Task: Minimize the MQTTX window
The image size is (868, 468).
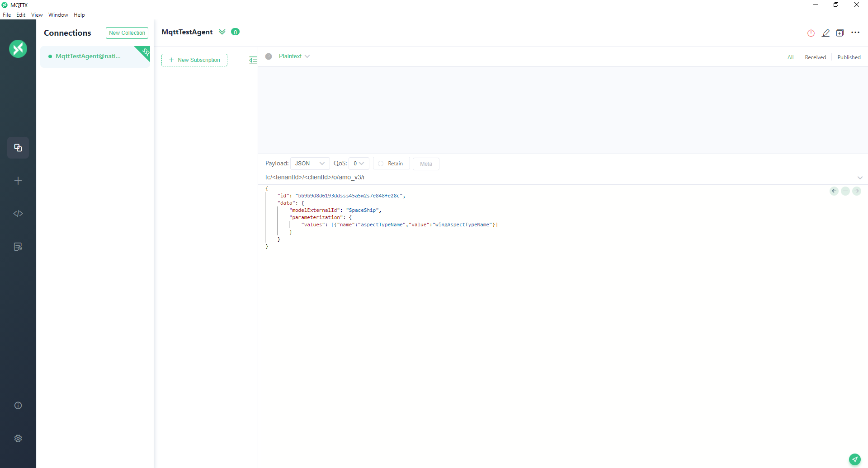Action: [x=816, y=5]
